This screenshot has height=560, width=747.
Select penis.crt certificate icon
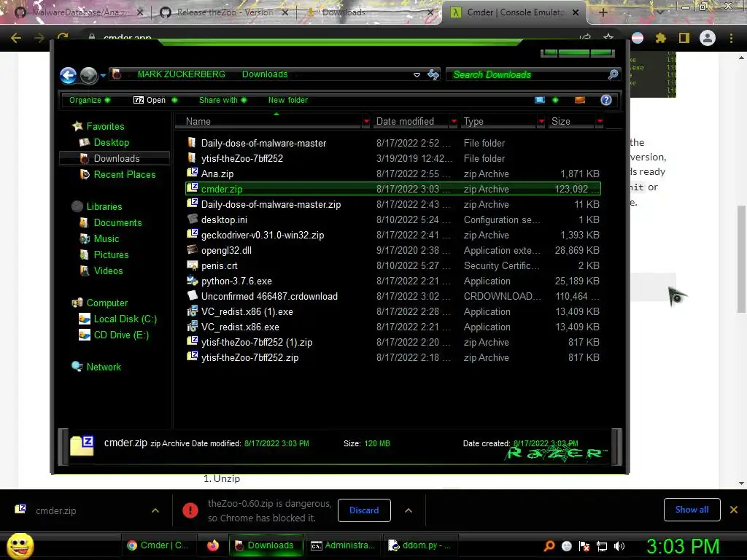(193, 265)
